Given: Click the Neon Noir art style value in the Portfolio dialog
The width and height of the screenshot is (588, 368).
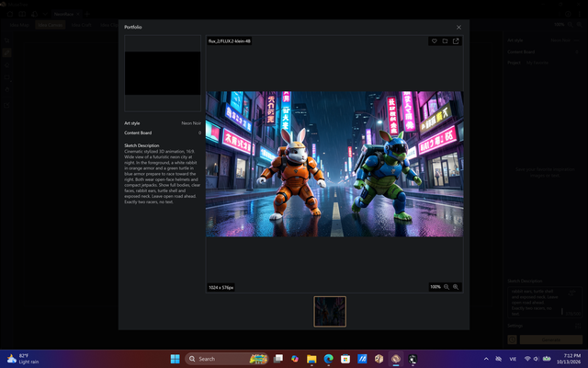Looking at the screenshot, I should point(191,123).
